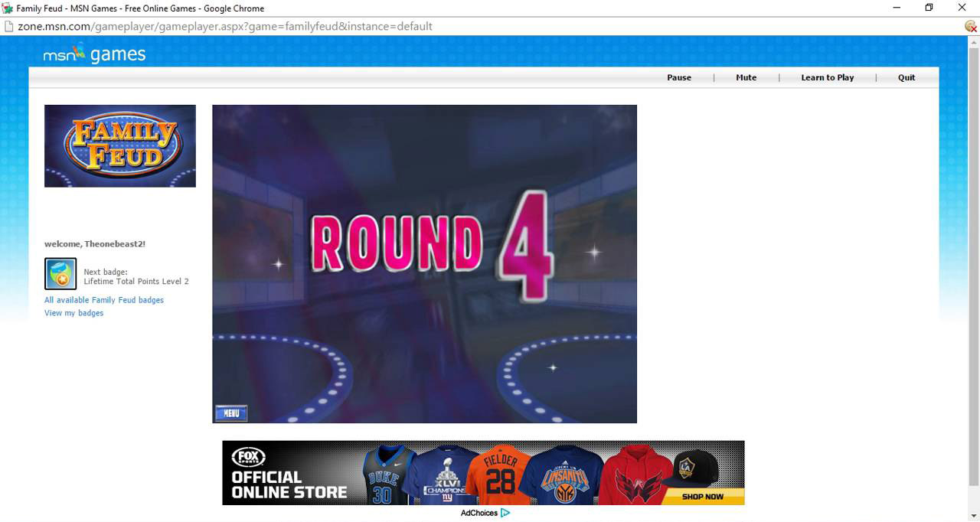Quit the game
The width and height of the screenshot is (980, 522).
click(x=906, y=77)
